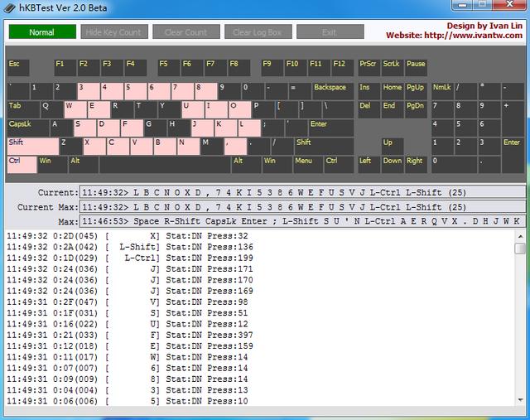Click the F5 key tile
This screenshot has width=530, height=420.
[x=169, y=68]
